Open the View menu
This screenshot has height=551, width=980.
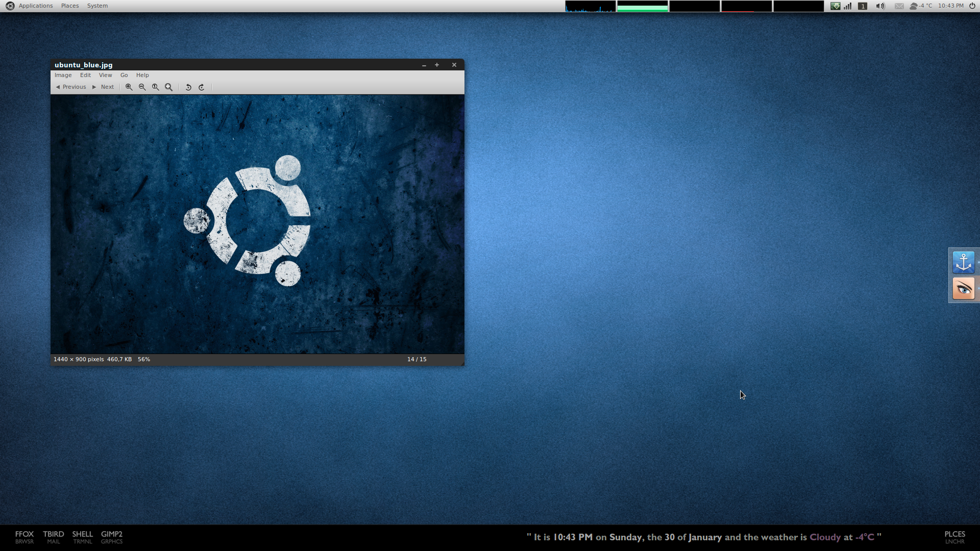tap(105, 74)
